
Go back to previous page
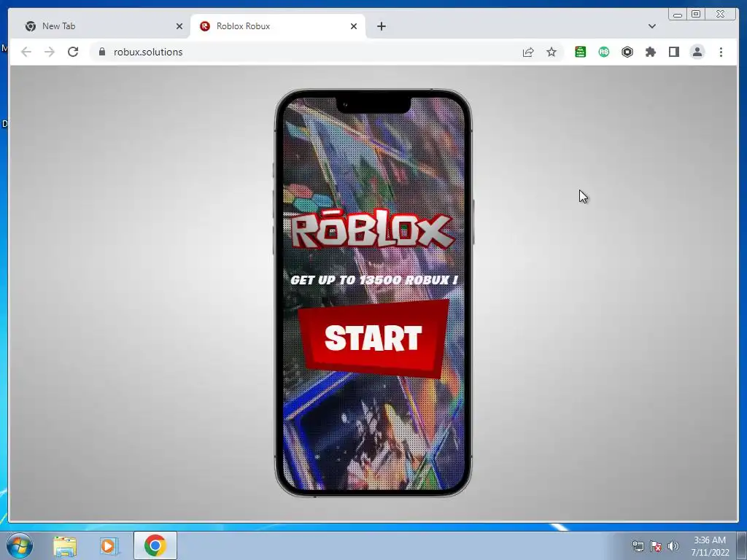(26, 52)
